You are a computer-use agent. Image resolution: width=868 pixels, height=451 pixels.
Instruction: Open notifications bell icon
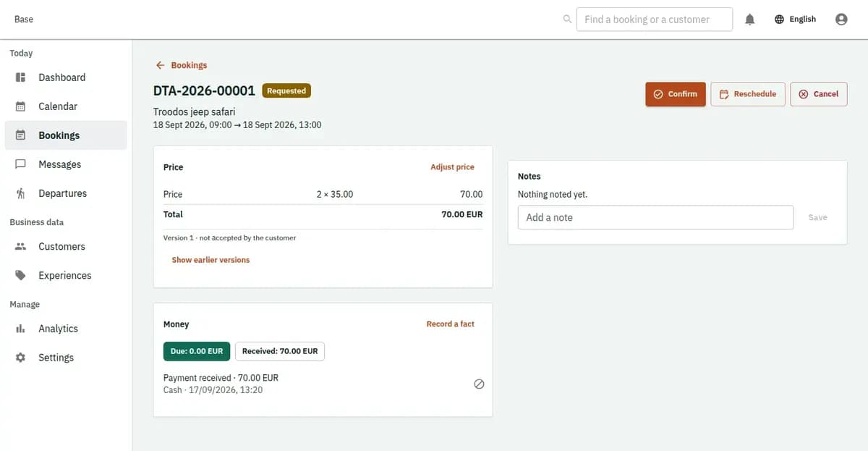750,20
